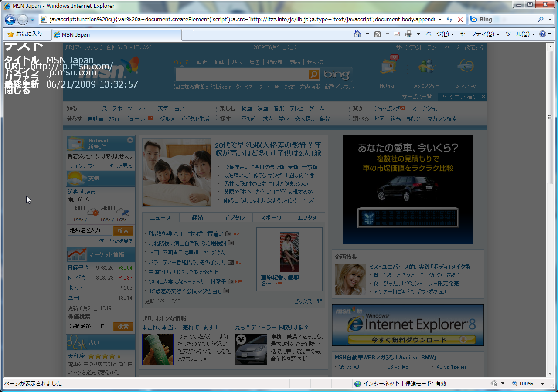
Task: Select the デジタル news tab
Action: coord(234,217)
